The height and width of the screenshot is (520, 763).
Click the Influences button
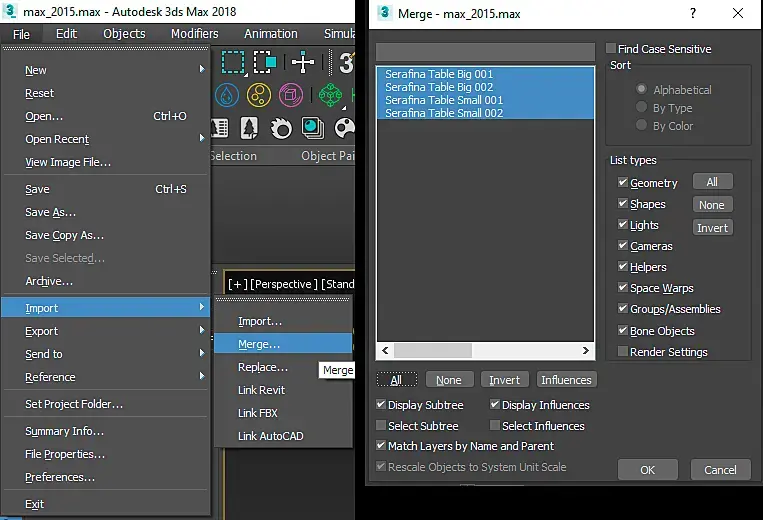coord(566,380)
